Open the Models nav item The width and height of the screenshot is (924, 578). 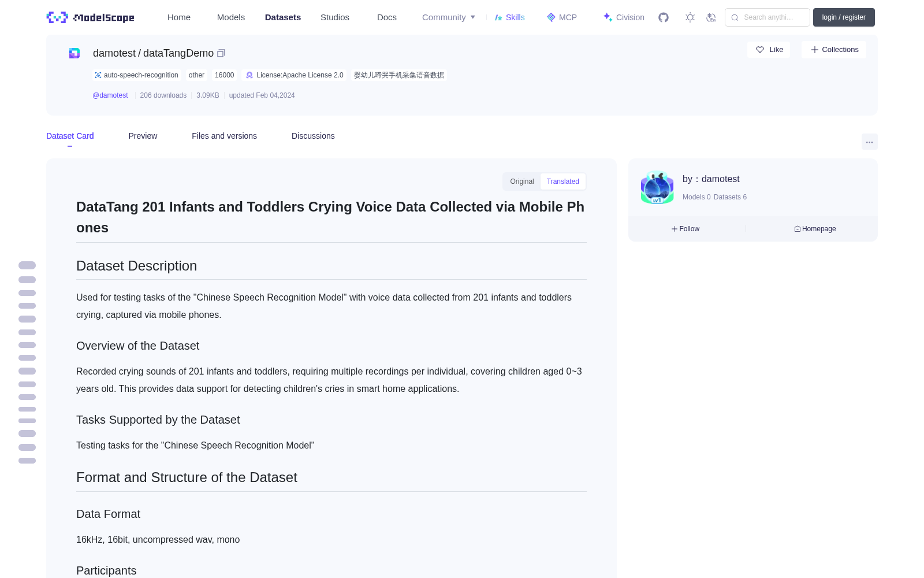(x=231, y=17)
